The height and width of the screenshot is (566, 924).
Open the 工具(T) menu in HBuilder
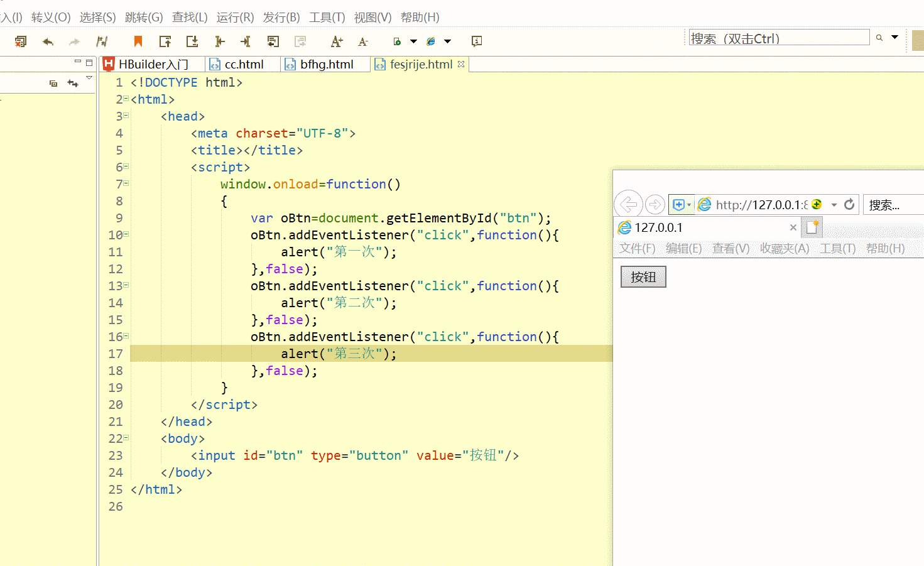pyautogui.click(x=327, y=18)
